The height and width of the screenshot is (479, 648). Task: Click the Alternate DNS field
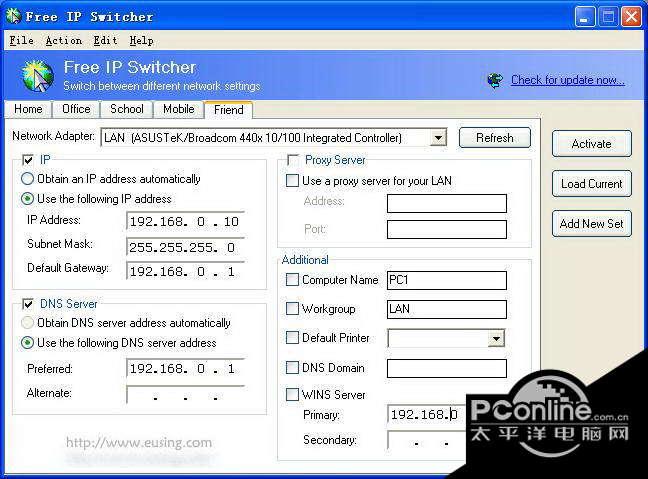pyautogui.click(x=185, y=395)
